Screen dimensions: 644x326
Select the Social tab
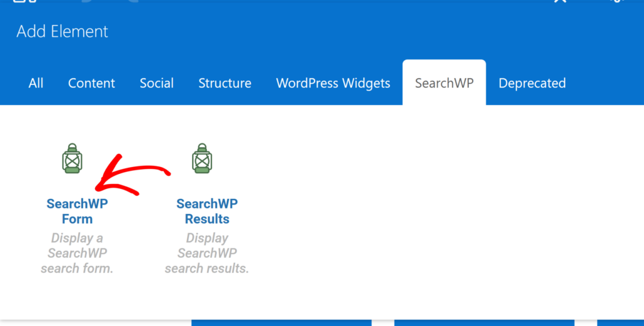pos(157,83)
